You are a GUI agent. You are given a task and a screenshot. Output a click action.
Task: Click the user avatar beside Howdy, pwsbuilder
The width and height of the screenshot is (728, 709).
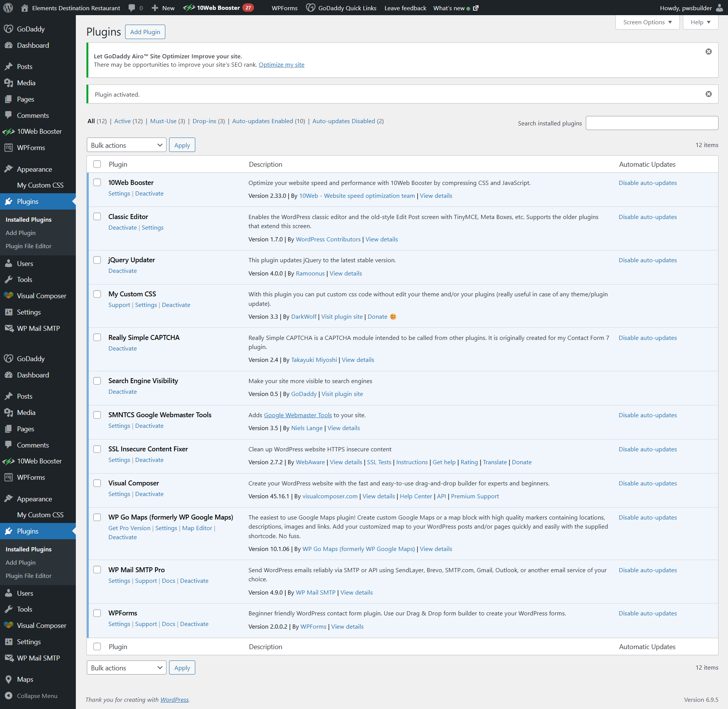(x=719, y=8)
